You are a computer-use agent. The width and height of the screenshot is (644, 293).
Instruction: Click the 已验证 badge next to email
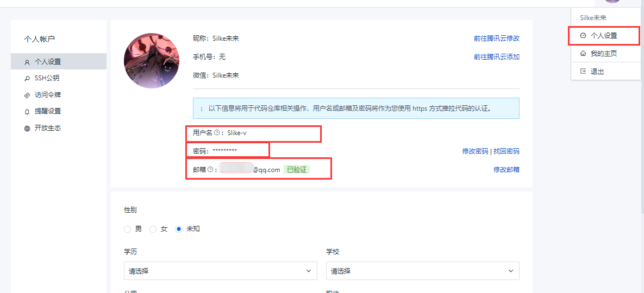tap(297, 170)
